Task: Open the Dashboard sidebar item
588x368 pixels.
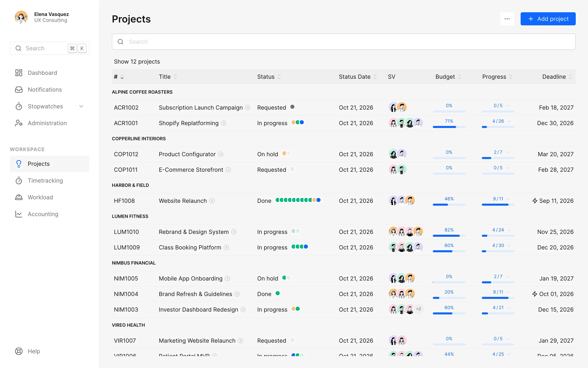Action: 50,73
